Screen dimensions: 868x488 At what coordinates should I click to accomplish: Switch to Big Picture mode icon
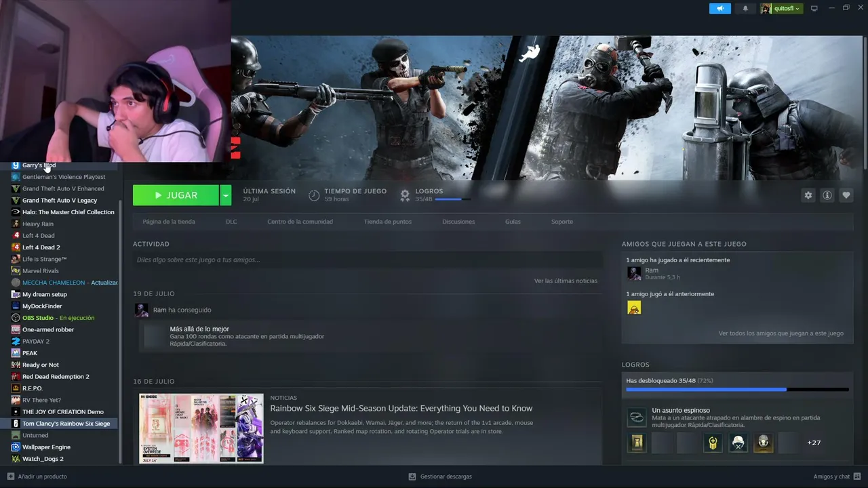pos(814,8)
